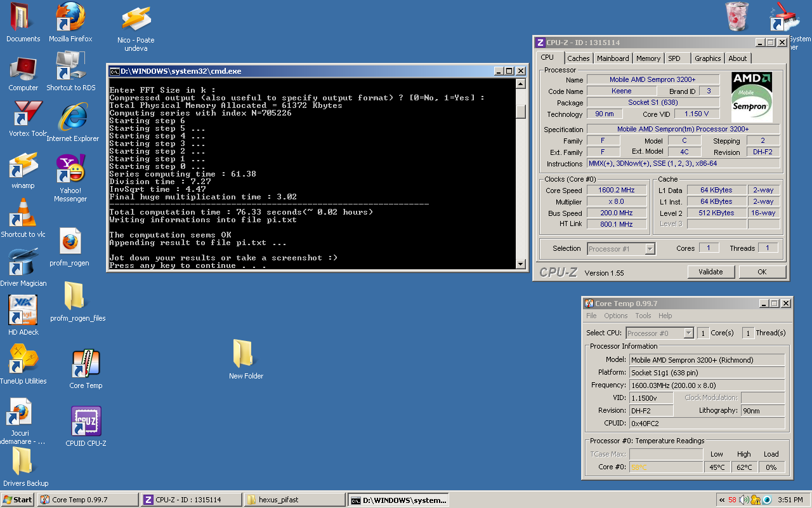Launch VIA HD ADeck
The height and width of the screenshot is (508, 812).
23,315
